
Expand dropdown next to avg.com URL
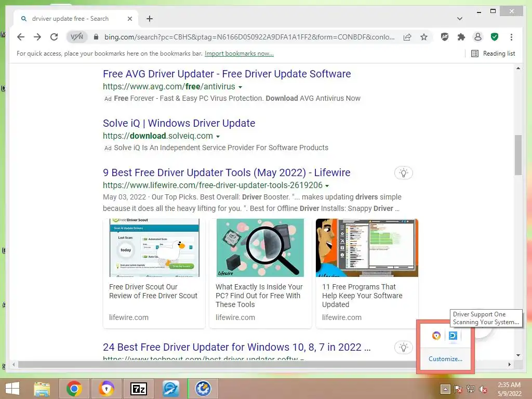click(240, 87)
